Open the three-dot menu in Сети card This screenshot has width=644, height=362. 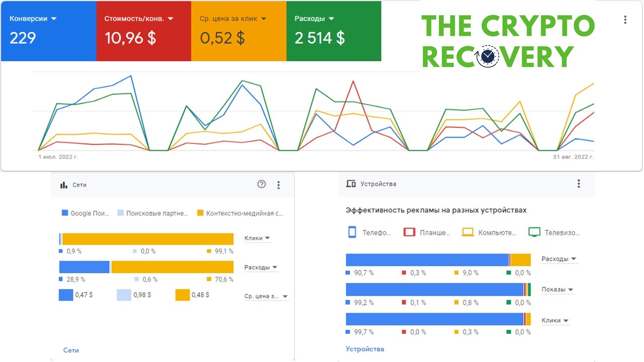pyautogui.click(x=279, y=185)
